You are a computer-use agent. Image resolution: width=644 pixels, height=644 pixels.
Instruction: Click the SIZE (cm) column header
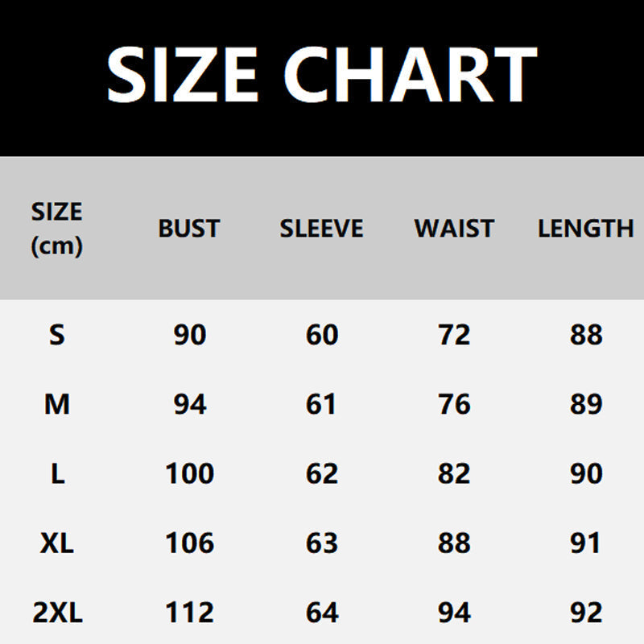coord(56,229)
